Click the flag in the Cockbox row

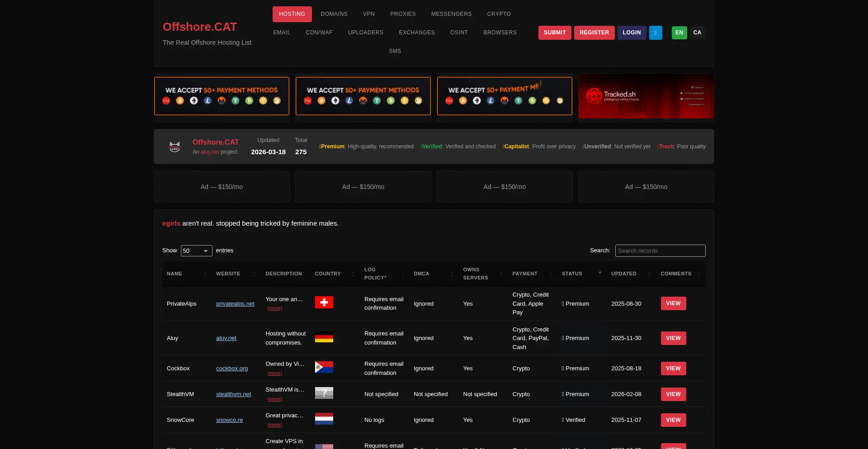click(x=324, y=367)
